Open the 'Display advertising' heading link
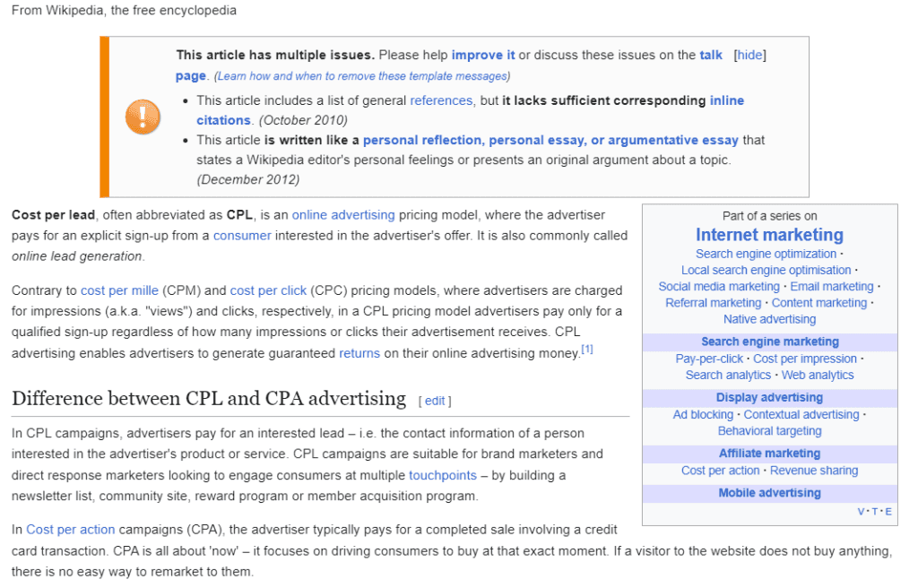The image size is (918, 588). point(769,397)
